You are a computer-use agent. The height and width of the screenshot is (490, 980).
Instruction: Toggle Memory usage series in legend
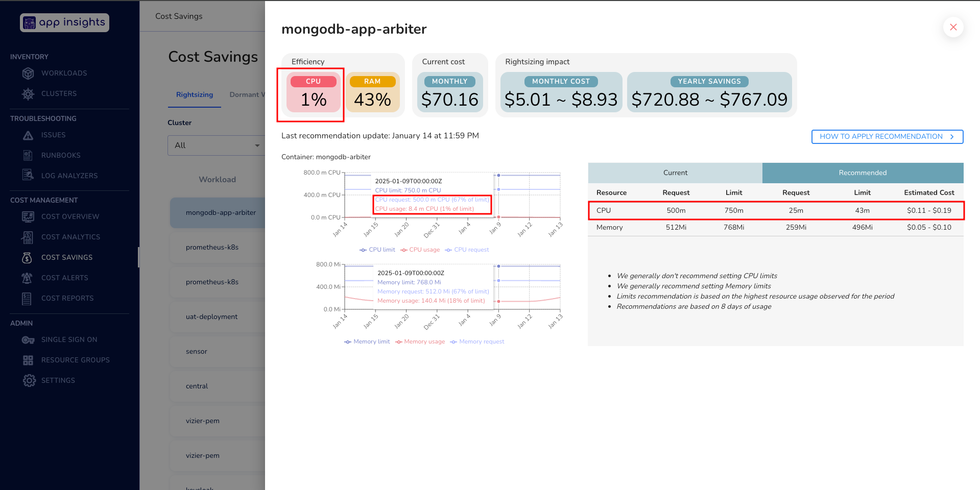point(420,342)
